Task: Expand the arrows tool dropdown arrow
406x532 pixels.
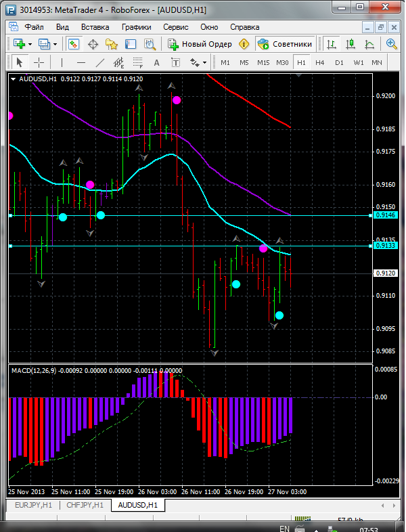Action: 204,63
